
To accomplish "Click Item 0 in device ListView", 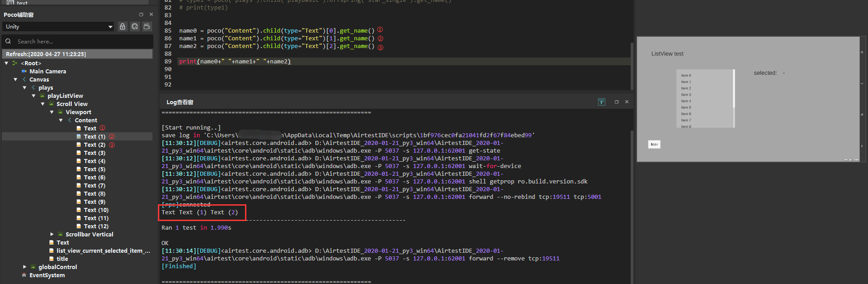I will (686, 76).
